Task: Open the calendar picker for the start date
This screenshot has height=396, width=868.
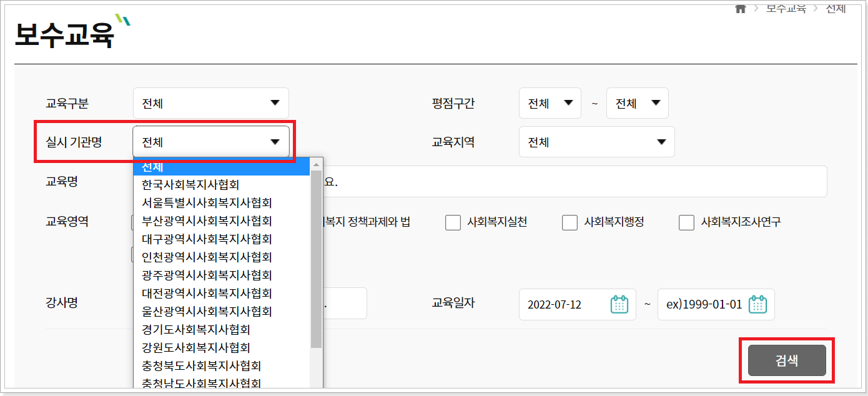Action: click(620, 304)
